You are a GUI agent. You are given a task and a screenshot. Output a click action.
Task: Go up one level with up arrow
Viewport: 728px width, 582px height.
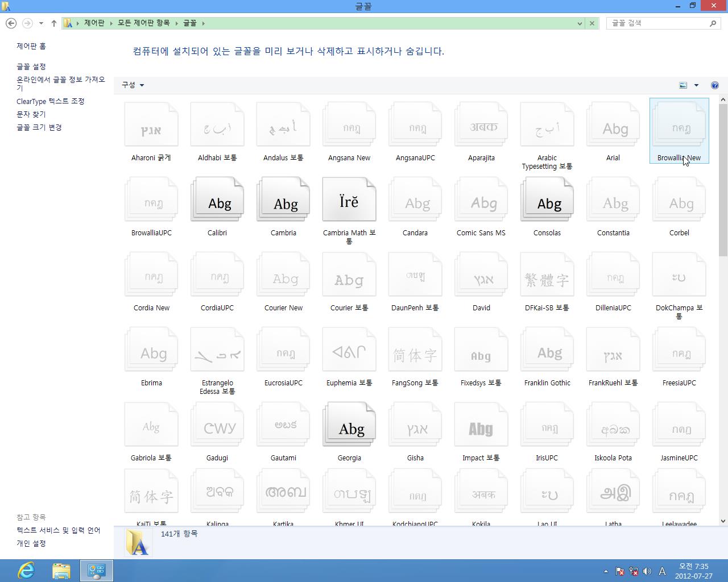tap(54, 23)
